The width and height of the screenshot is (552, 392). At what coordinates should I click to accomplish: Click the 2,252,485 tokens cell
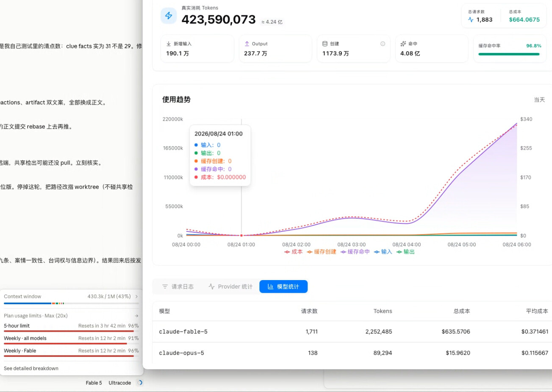(x=379, y=332)
